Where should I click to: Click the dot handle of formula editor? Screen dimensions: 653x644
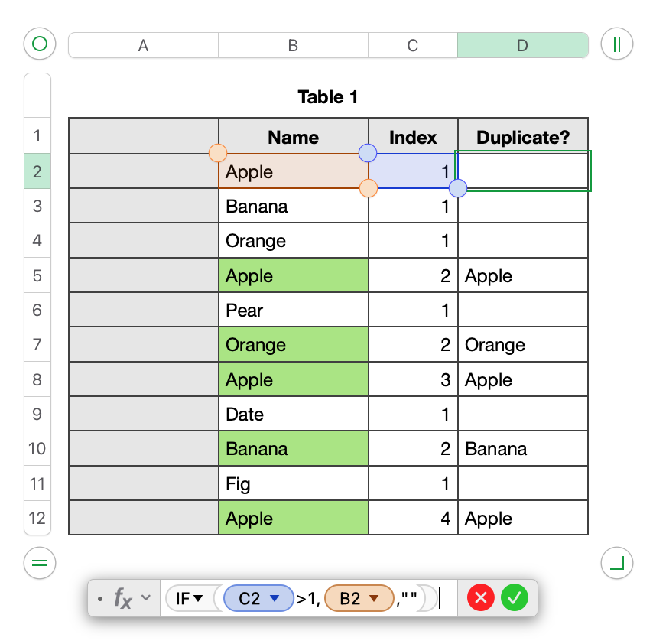100,598
